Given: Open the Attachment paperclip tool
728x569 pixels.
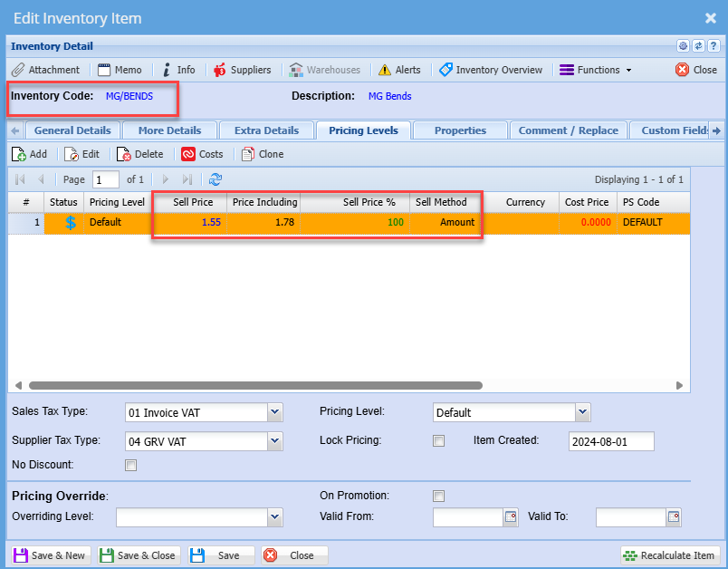Looking at the screenshot, I should 45,70.
